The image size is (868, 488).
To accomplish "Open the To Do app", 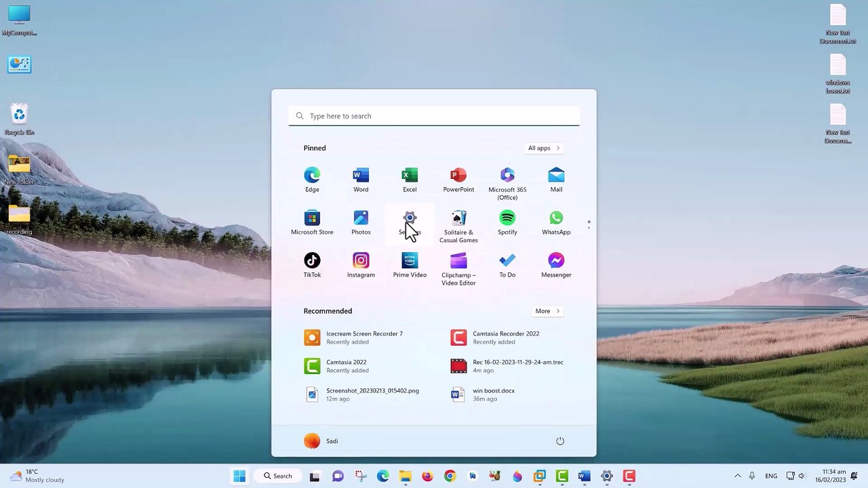I will coord(507,266).
